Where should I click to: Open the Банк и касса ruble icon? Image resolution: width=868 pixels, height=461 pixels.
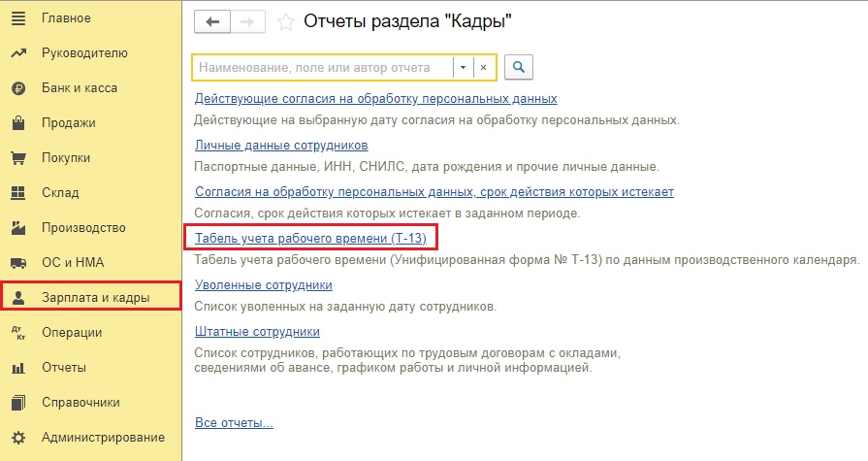pos(18,88)
